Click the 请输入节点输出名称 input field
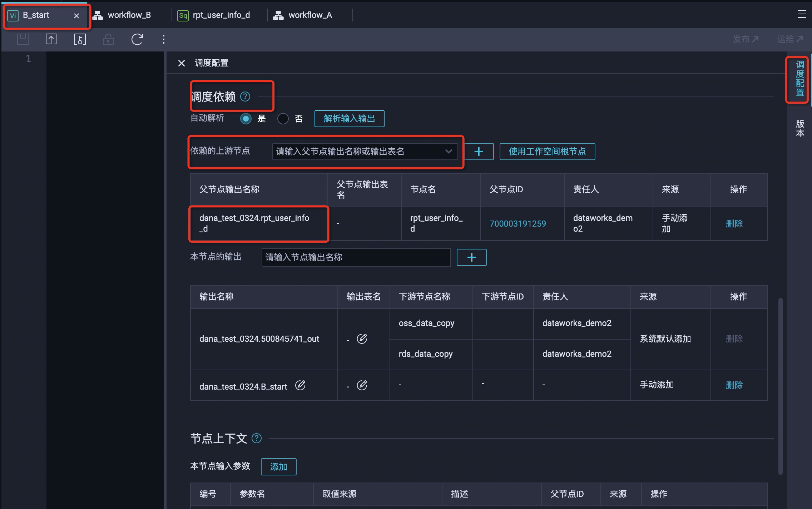812x509 pixels. (356, 257)
